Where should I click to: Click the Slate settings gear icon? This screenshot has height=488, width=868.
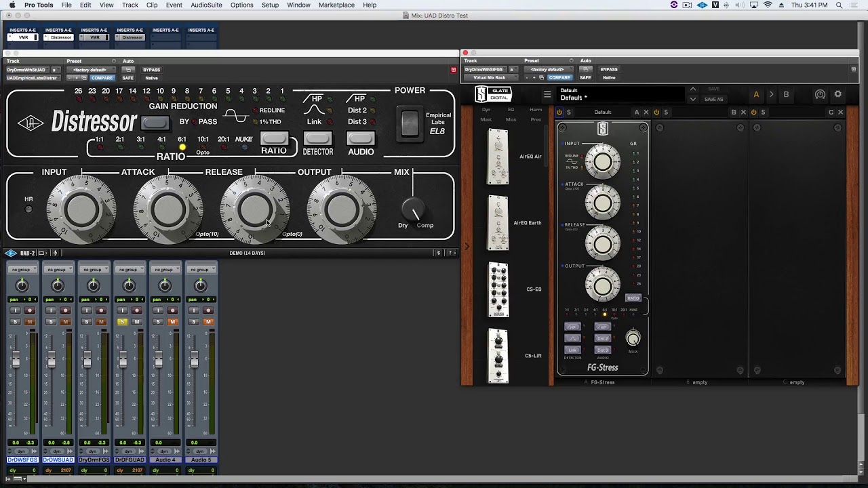pos(837,94)
